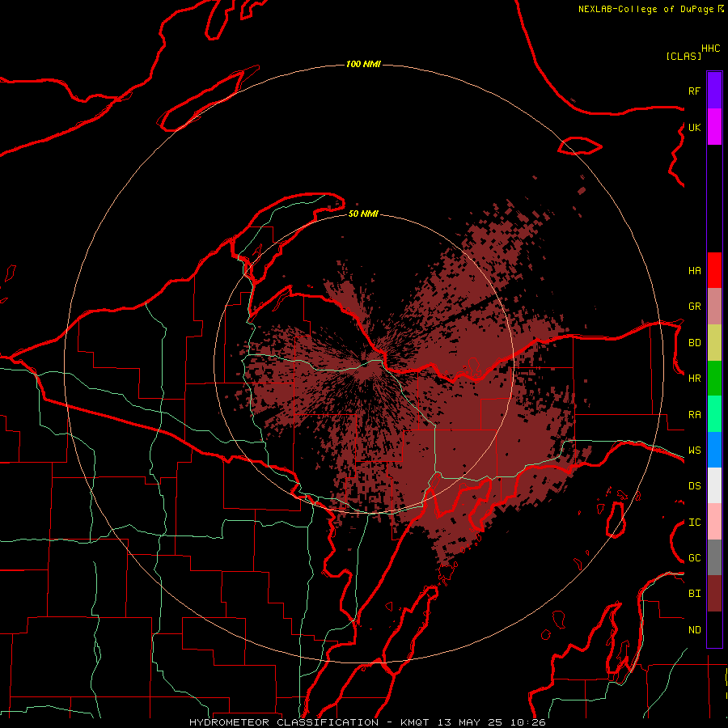
Task: Click the DS legend label
Action: (694, 486)
